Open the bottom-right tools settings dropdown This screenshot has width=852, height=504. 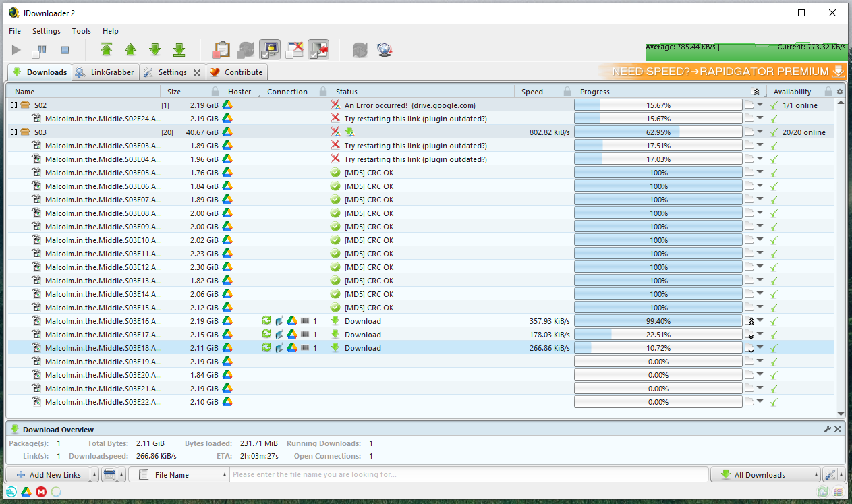pyautogui.click(x=842, y=475)
